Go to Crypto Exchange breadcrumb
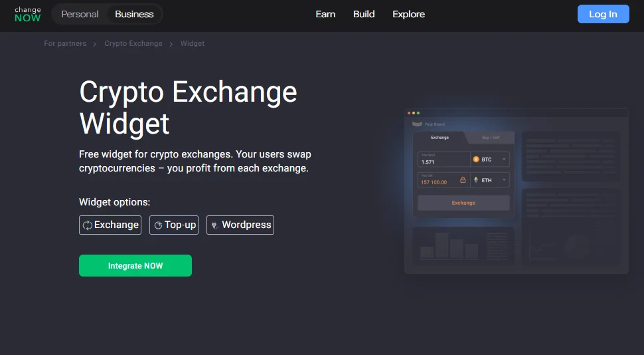Viewport: 644px width, 355px height. (133, 44)
